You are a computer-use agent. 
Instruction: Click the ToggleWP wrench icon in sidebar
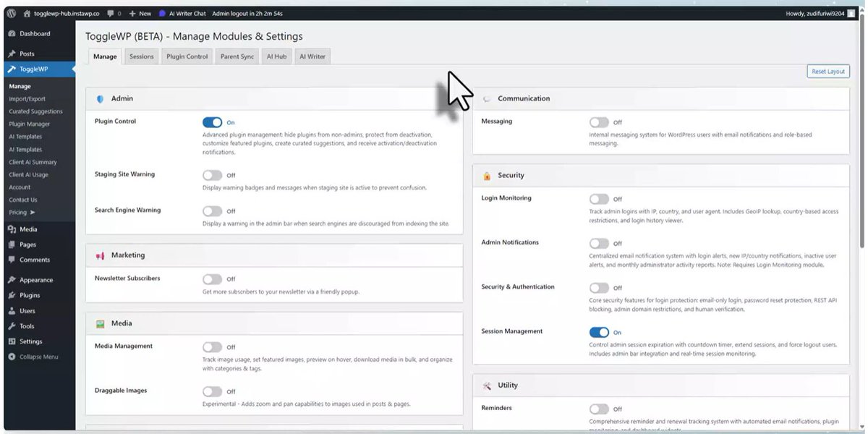pyautogui.click(x=12, y=69)
